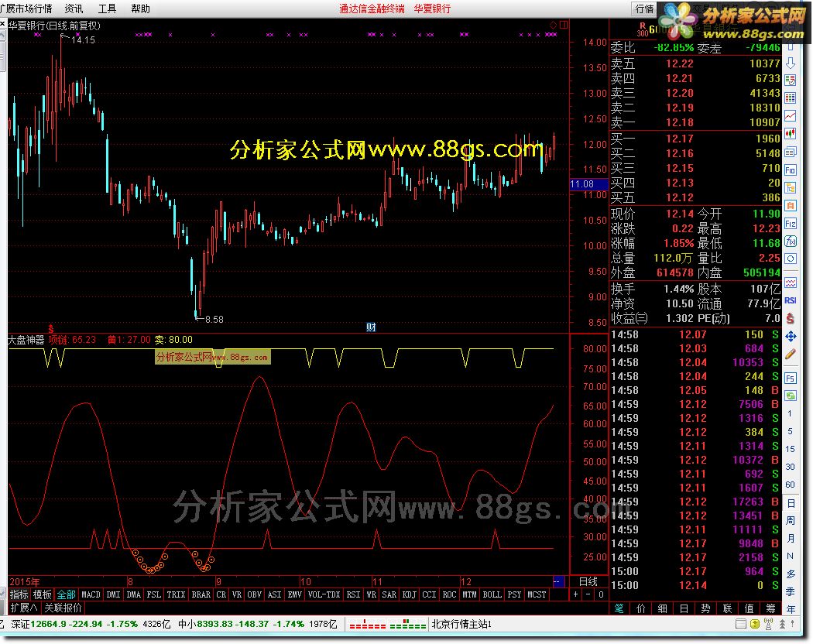813x644 pixels.
Task: Click the red dollar sign icon
Action: click(791, 318)
